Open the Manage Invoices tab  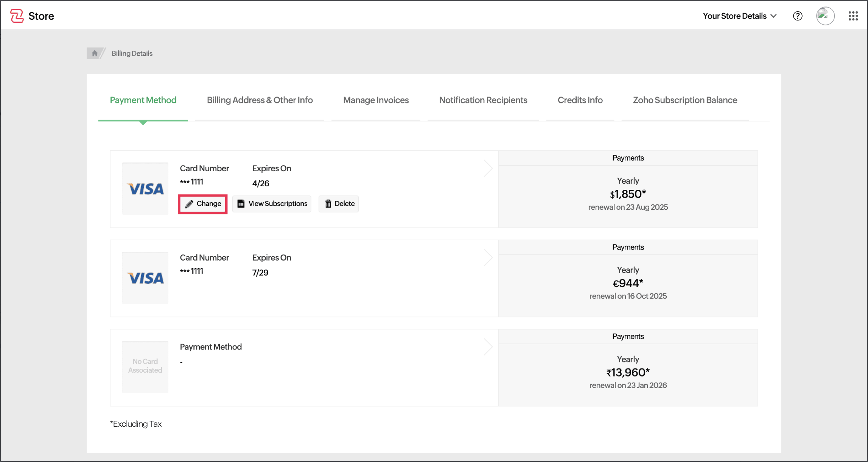click(x=376, y=100)
